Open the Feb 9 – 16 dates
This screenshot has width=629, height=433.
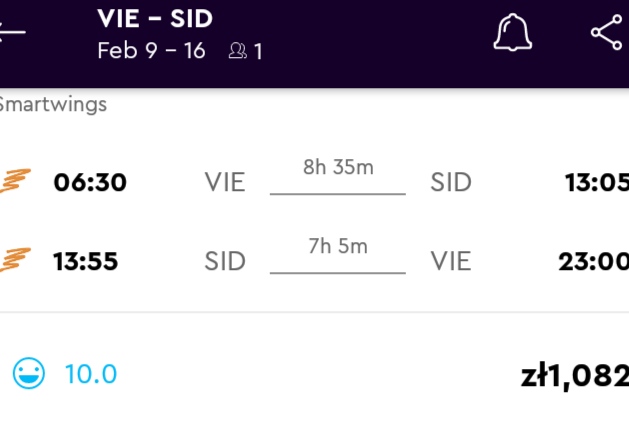151,51
